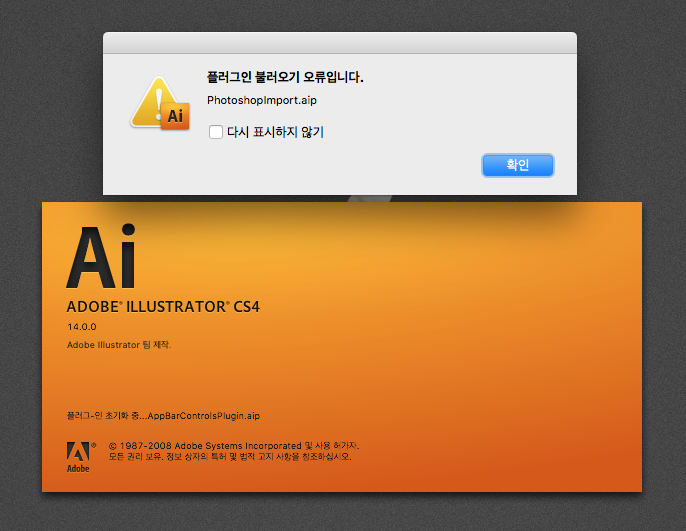Click the yellow warning triangle icon
This screenshot has width=686, height=531.
(152, 99)
